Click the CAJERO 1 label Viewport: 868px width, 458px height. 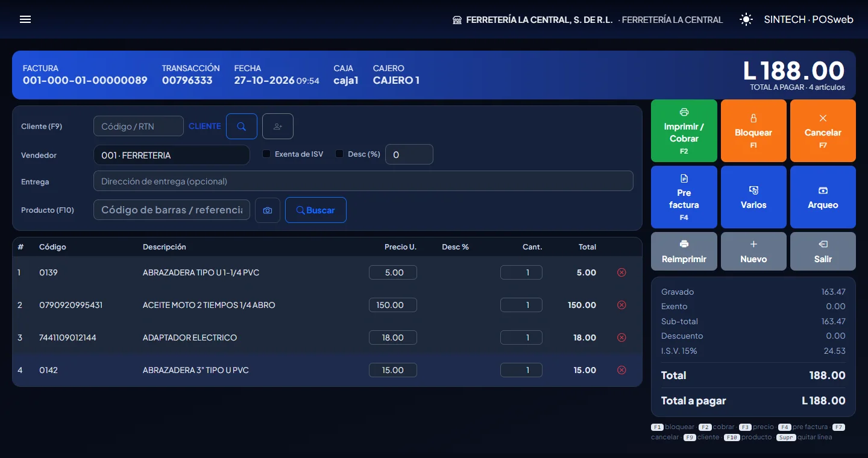point(396,80)
